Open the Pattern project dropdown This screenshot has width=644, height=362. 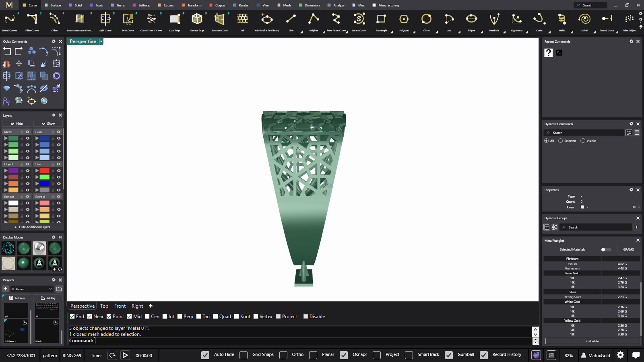[32, 289]
